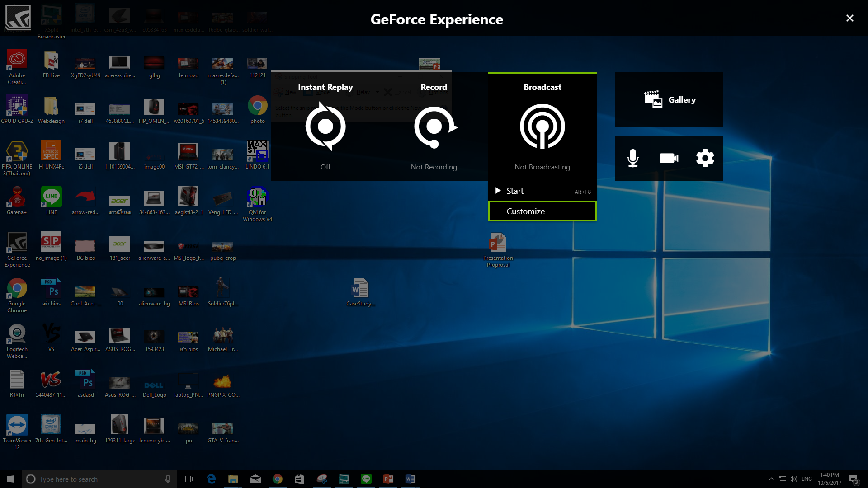Image resolution: width=868 pixels, height=488 pixels.
Task: Select the Adobe Creative Cloud desktop icon
Action: (x=17, y=67)
